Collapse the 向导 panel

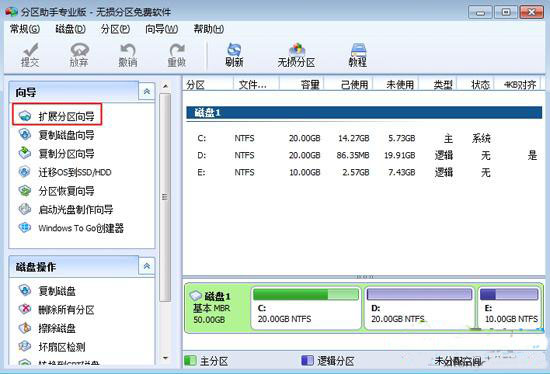(147, 92)
